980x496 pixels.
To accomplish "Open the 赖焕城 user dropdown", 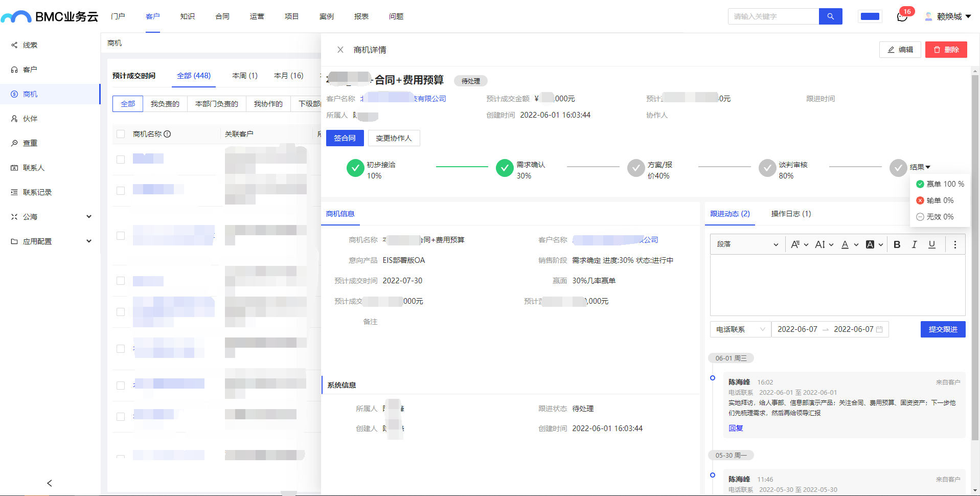I will click(948, 16).
